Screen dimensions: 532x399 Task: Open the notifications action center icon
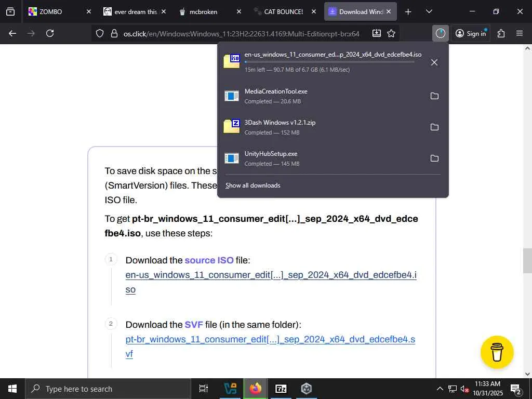click(x=516, y=389)
